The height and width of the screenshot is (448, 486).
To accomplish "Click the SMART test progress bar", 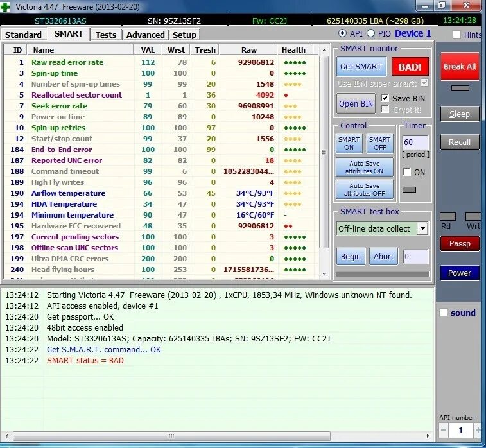I will point(383,274).
